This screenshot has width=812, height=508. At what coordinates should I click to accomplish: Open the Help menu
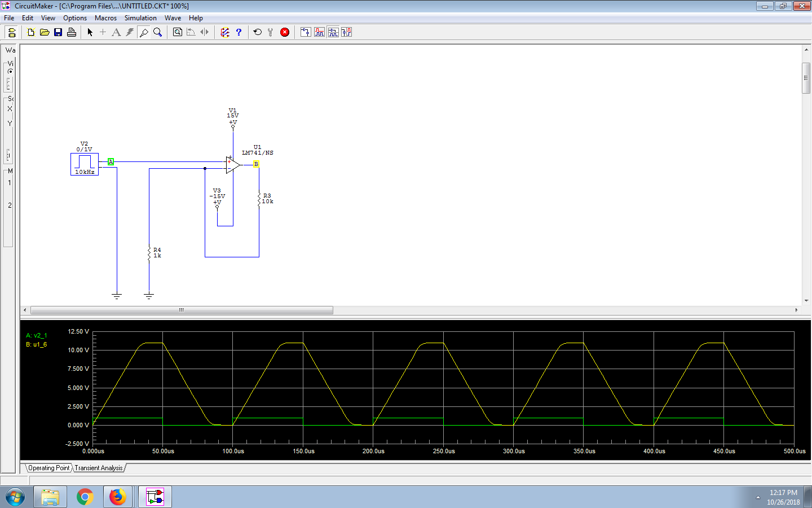(196, 18)
